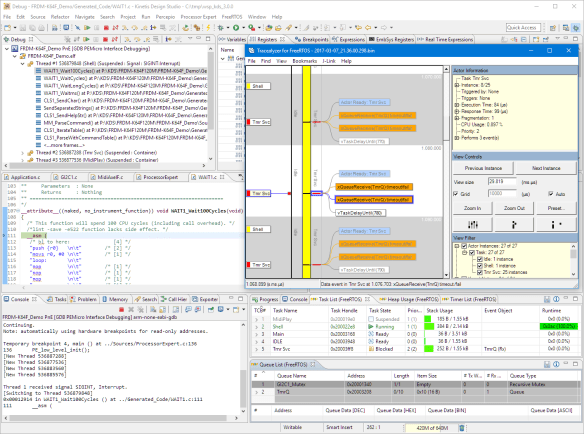Click the View size input field

click(502, 181)
